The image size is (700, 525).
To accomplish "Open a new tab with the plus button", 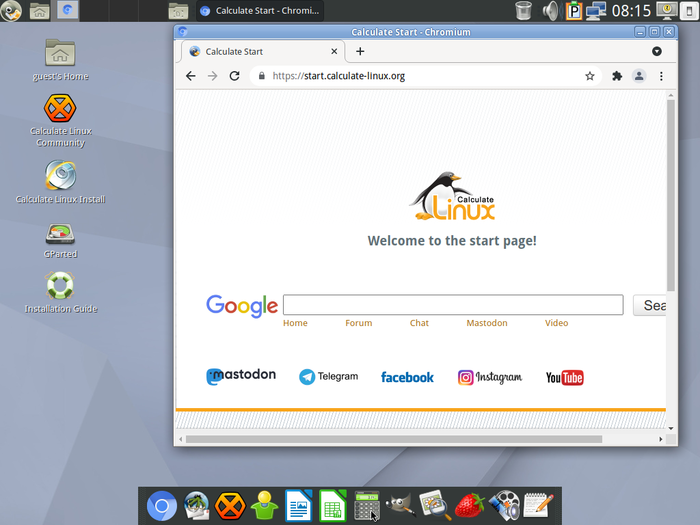I will click(x=360, y=51).
